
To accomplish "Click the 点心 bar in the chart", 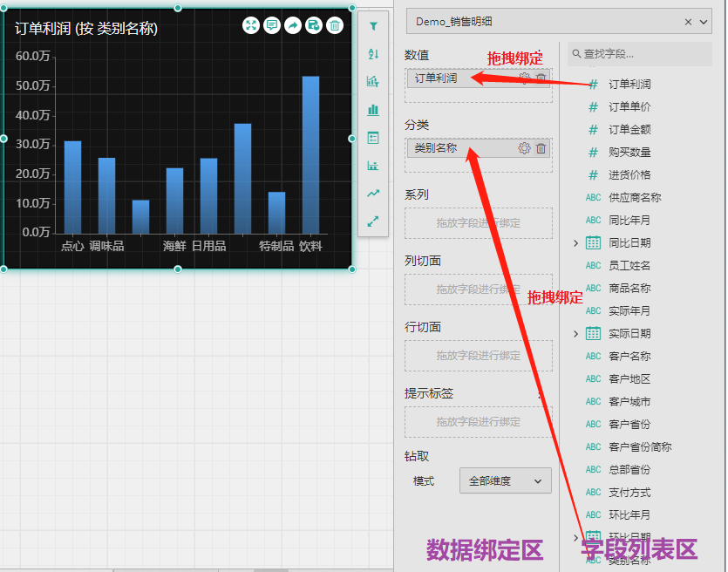I will click(72, 187).
